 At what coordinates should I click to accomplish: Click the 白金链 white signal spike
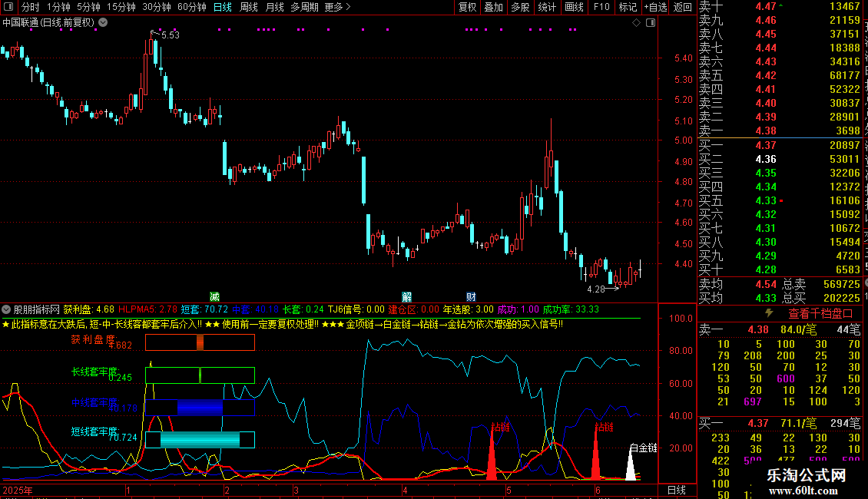(x=631, y=464)
